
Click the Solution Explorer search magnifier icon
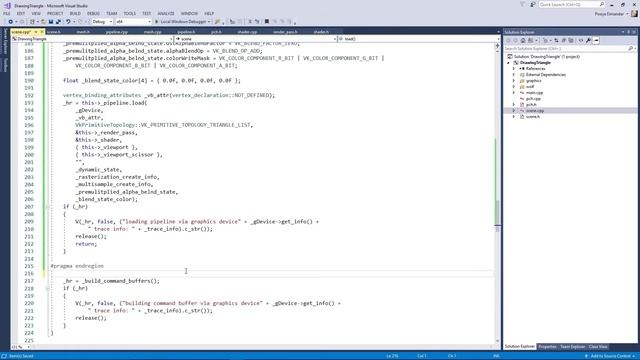coord(631,49)
